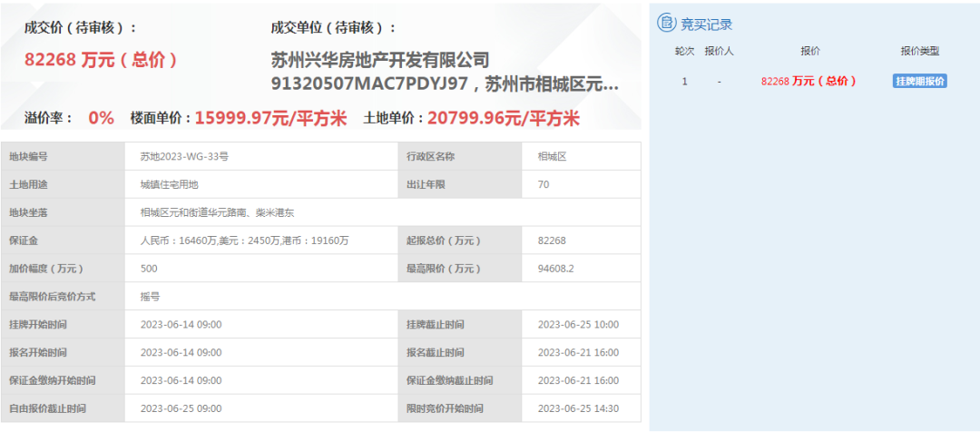Click the 82268 万元（总价） transaction price
This screenshot has width=980, height=432.
coord(102,59)
